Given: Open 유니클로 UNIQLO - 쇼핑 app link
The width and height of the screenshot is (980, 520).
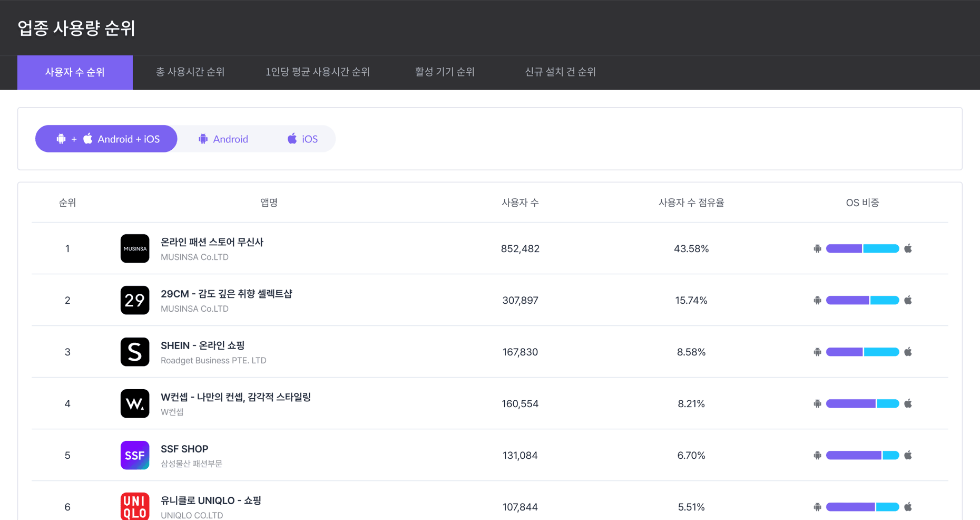Looking at the screenshot, I should click(x=211, y=500).
